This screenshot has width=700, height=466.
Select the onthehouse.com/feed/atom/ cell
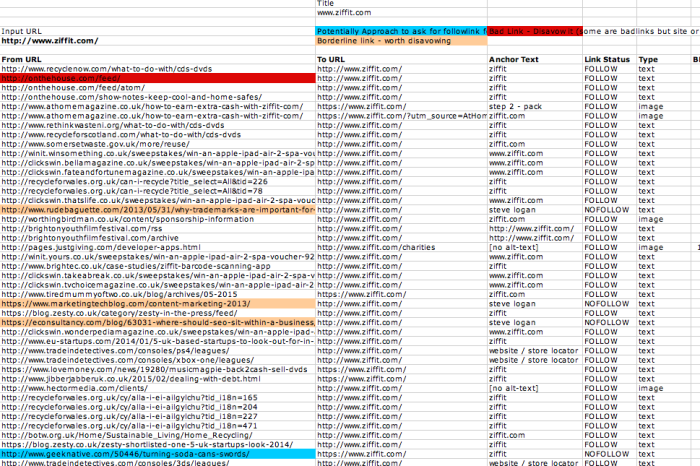pyautogui.click(x=158, y=87)
